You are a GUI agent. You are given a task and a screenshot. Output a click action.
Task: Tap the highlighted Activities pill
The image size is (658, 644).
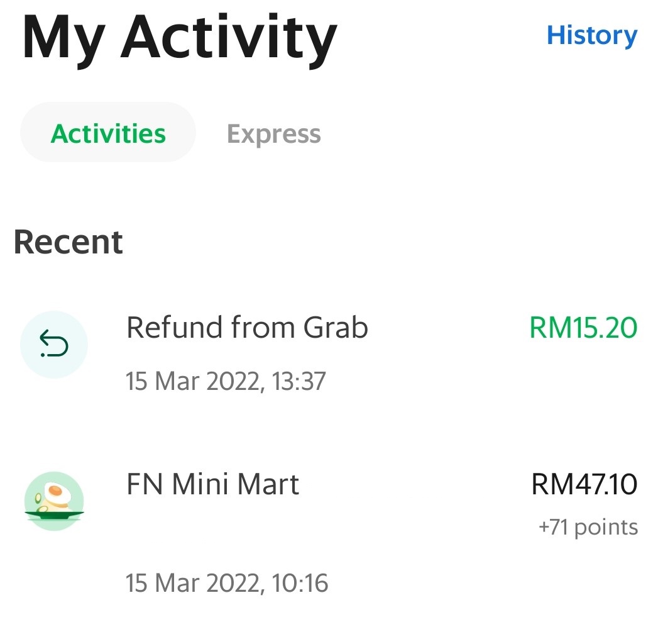tap(108, 132)
